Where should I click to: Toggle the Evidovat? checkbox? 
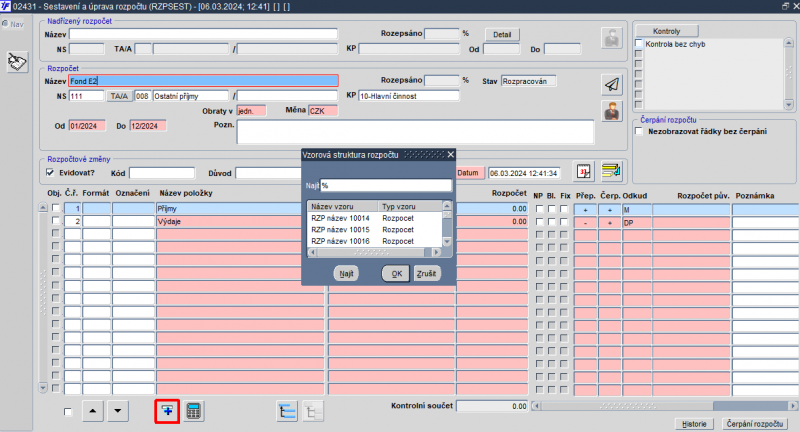(50, 172)
